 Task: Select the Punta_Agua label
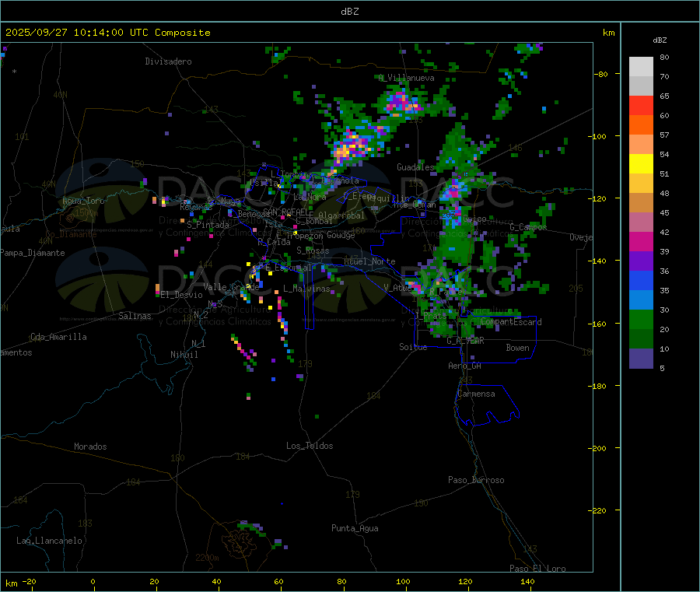click(x=355, y=528)
